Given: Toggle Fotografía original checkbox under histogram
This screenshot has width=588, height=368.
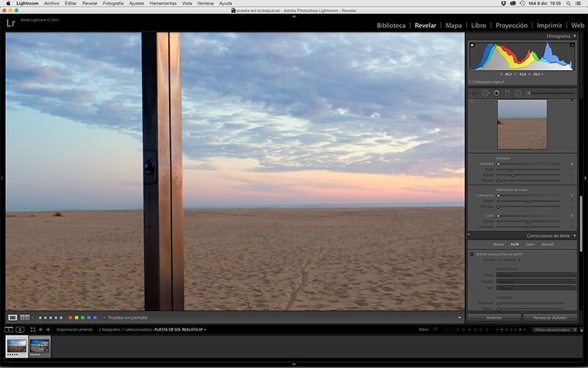Looking at the screenshot, I should (471, 82).
